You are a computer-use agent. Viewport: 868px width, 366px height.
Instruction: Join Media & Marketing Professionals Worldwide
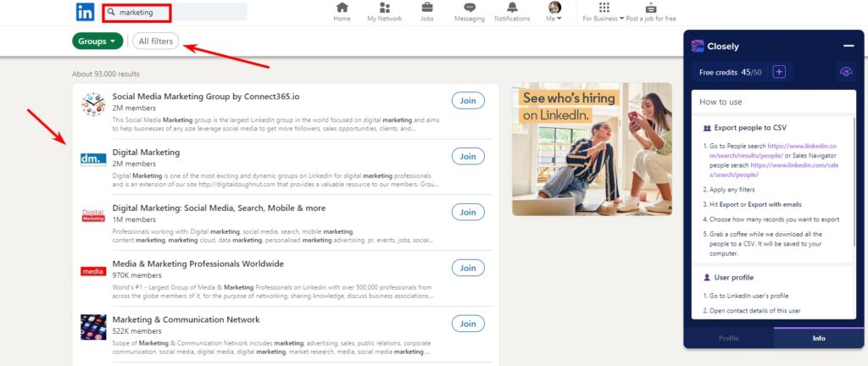point(468,268)
